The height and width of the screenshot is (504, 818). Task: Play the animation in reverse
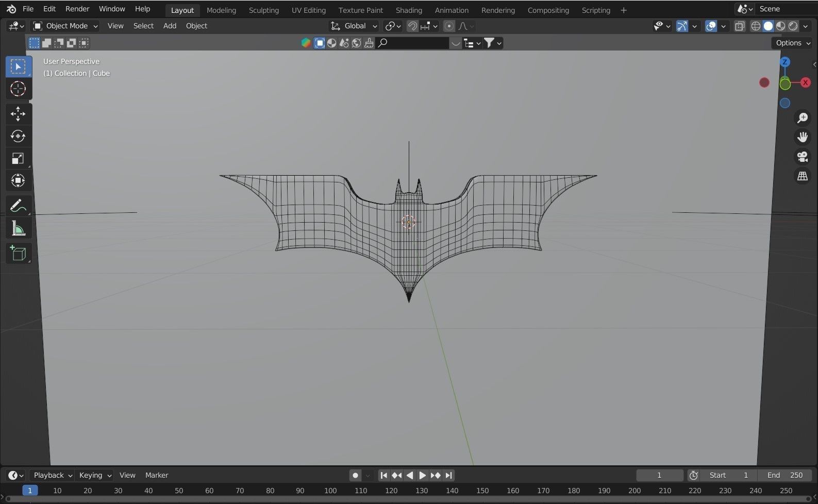pyautogui.click(x=410, y=475)
